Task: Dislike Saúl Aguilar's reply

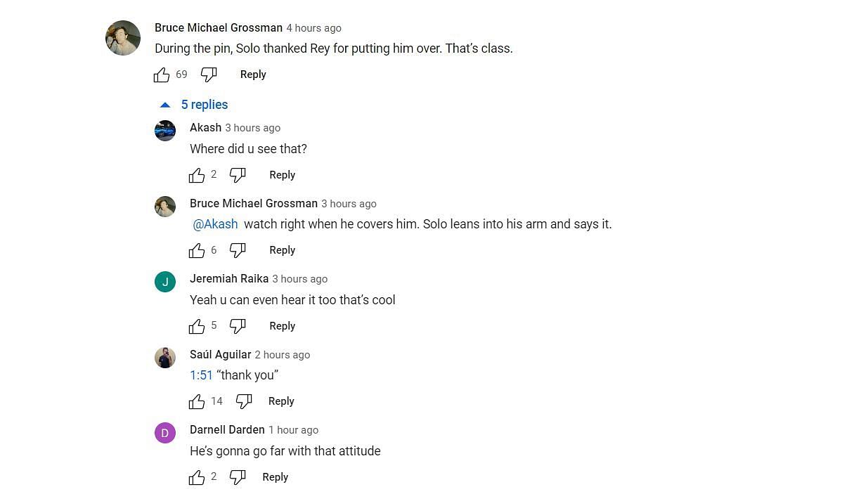Action: tap(244, 401)
